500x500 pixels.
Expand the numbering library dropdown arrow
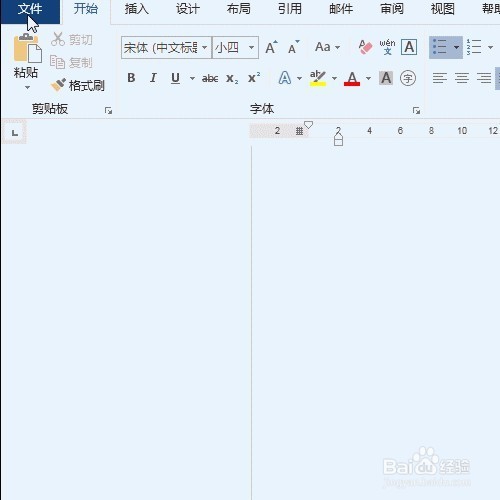pyautogui.click(x=490, y=47)
